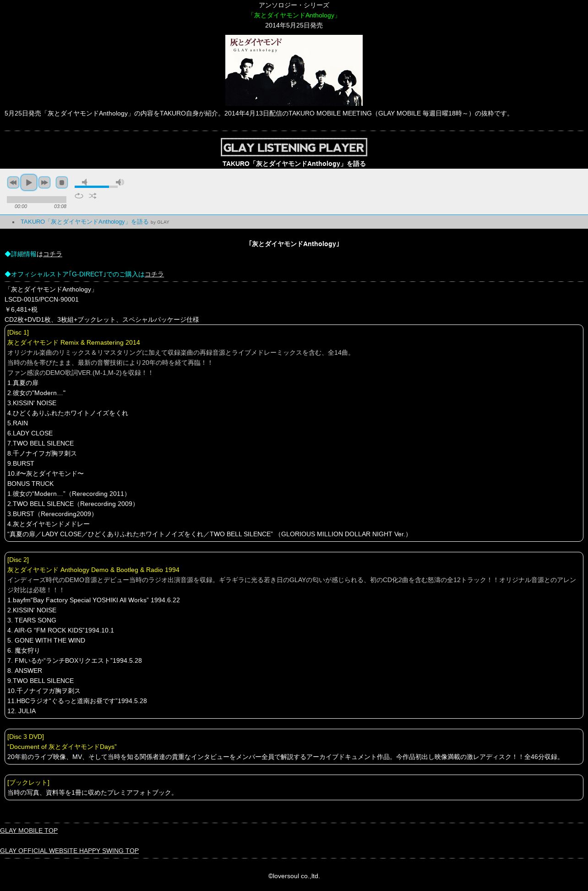Click the 2014年5月25日発売 release date
Image resolution: width=588 pixels, height=891 pixels.
click(294, 25)
